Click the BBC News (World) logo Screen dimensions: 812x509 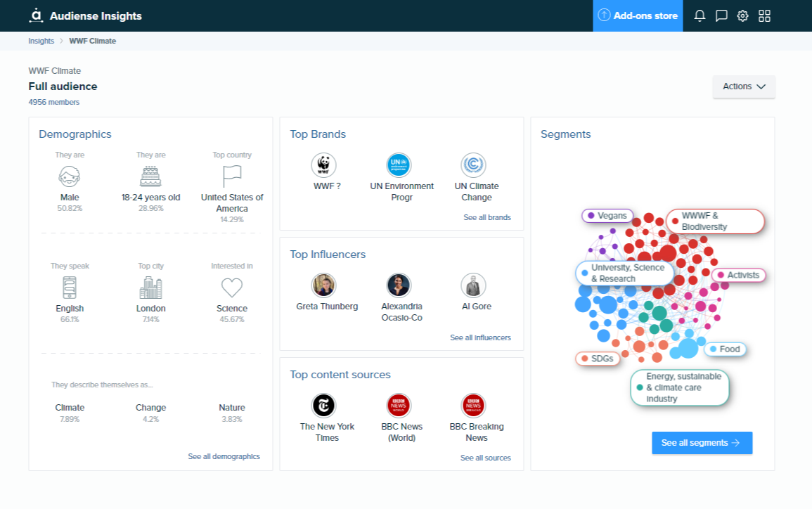[399, 406]
